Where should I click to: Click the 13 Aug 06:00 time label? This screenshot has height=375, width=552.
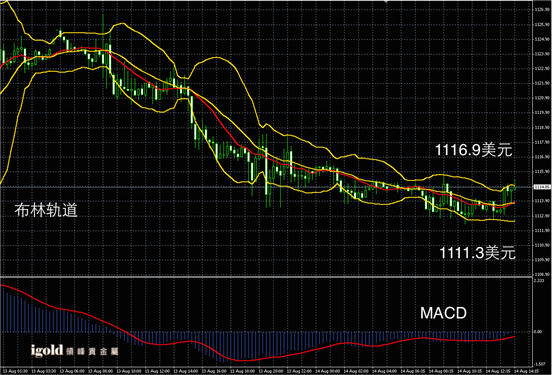[x=71, y=371]
